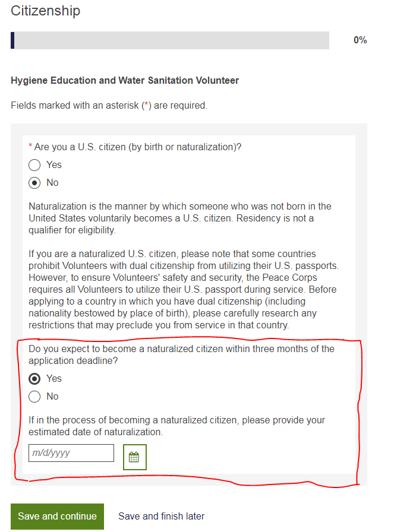Click the Save and continue button

[x=58, y=516]
